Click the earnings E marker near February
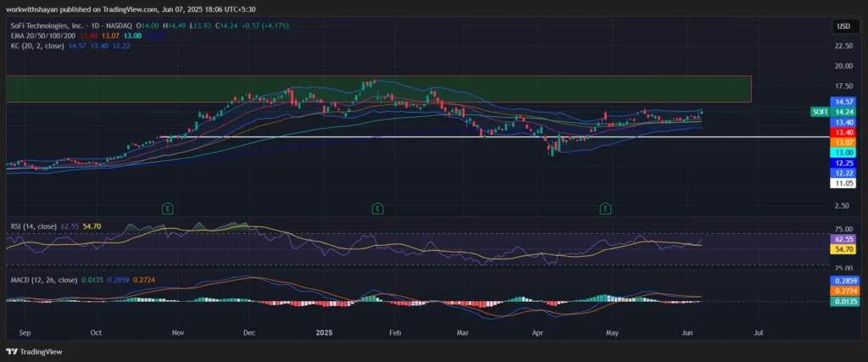 (x=377, y=209)
